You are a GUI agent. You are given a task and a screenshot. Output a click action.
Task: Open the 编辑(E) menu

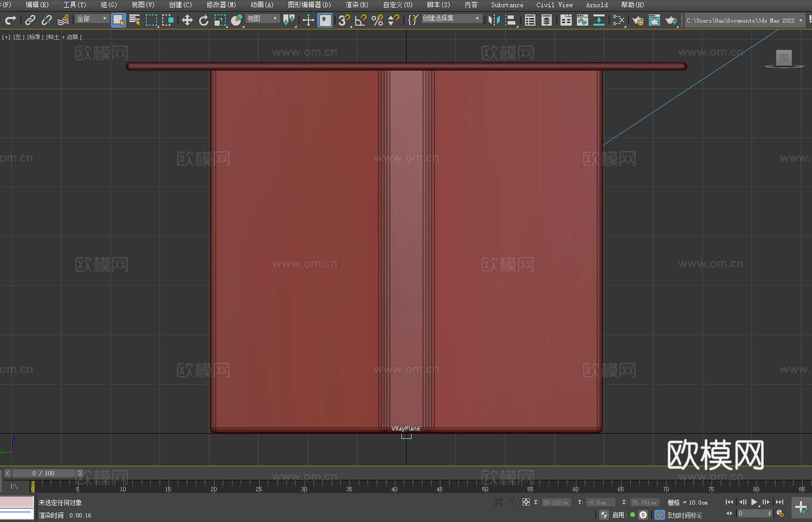coord(37,5)
